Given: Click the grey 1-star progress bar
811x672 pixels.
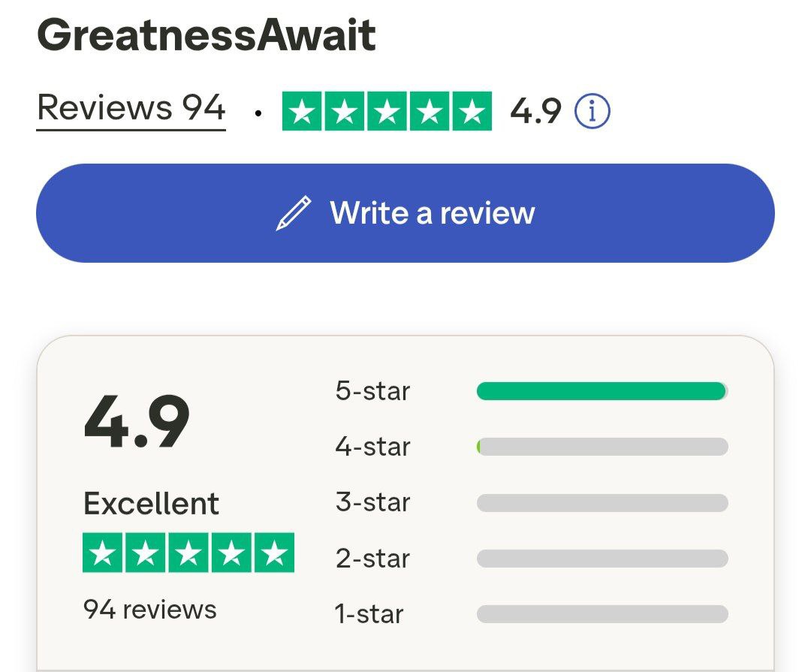Looking at the screenshot, I should point(601,614).
